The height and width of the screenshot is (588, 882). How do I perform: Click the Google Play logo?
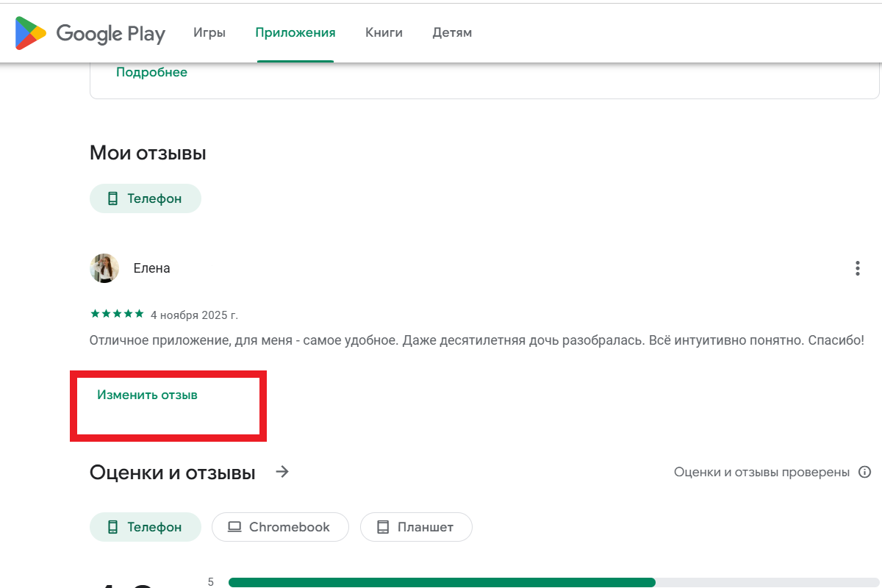tap(90, 33)
